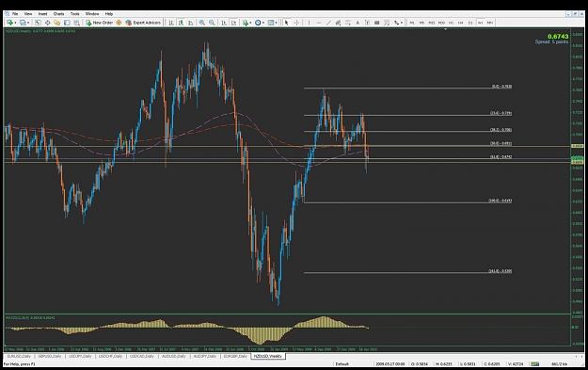The height and width of the screenshot is (370, 588).
Task: Toggle the Market Watch window icon
Action: 38,23
